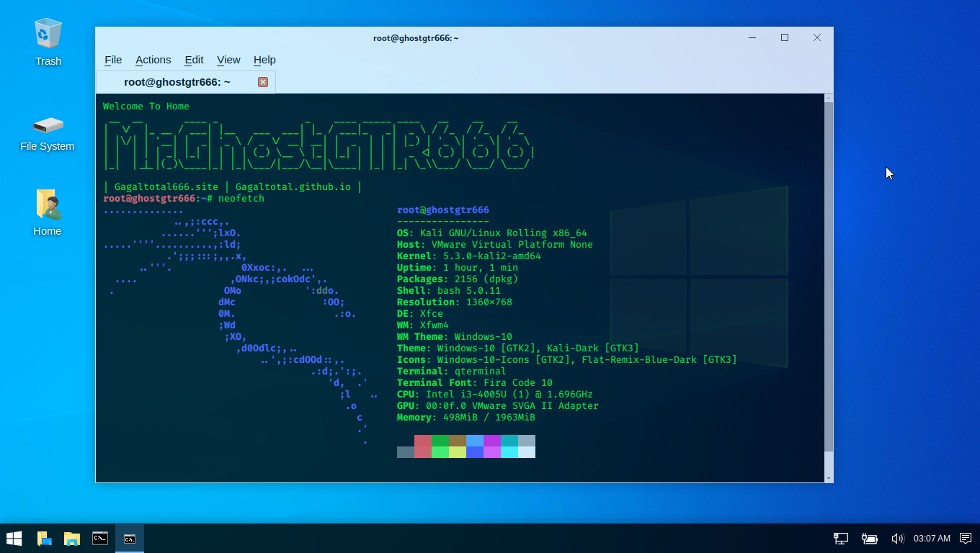The height and width of the screenshot is (553, 980).
Task: Close the root@ghostgtr666 terminal tab
Action: pyautogui.click(x=263, y=82)
